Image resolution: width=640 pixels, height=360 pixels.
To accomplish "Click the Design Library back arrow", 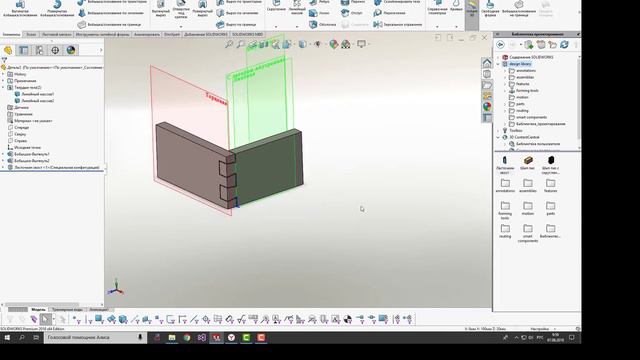I will coord(500,44).
